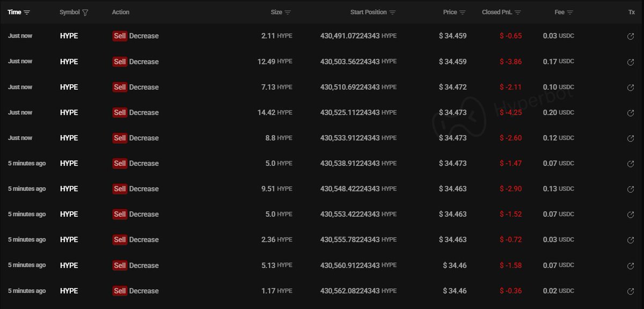This screenshot has height=309, width=644.
Task: Open transaction link for the 7.13 HYPE trade
Action: coord(631,87)
